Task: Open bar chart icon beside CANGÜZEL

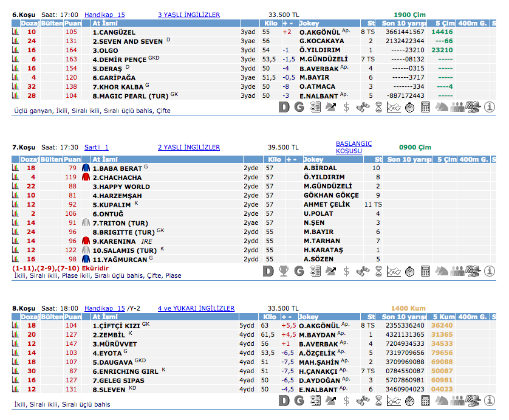Action: [x=15, y=32]
